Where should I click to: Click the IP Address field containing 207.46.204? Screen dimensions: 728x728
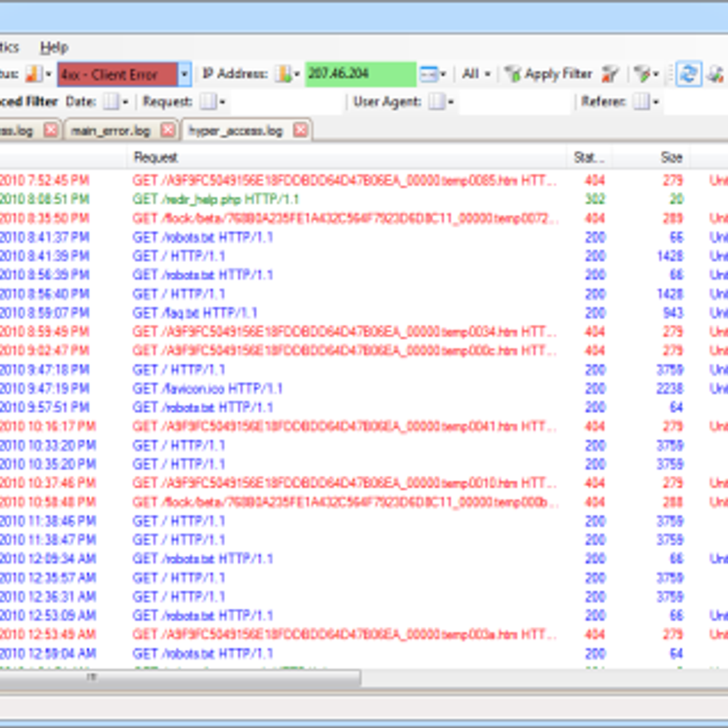click(x=360, y=75)
